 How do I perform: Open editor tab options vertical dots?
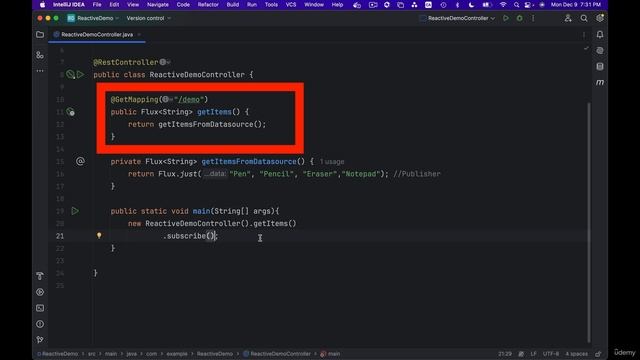(584, 35)
